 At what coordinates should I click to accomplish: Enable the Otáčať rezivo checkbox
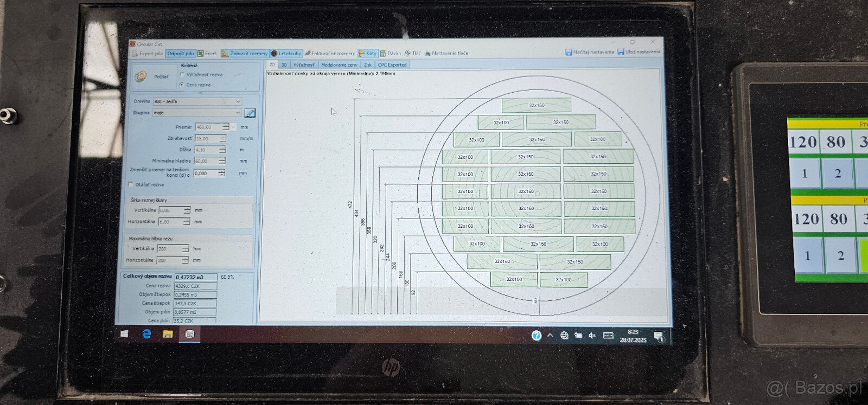[x=131, y=185]
